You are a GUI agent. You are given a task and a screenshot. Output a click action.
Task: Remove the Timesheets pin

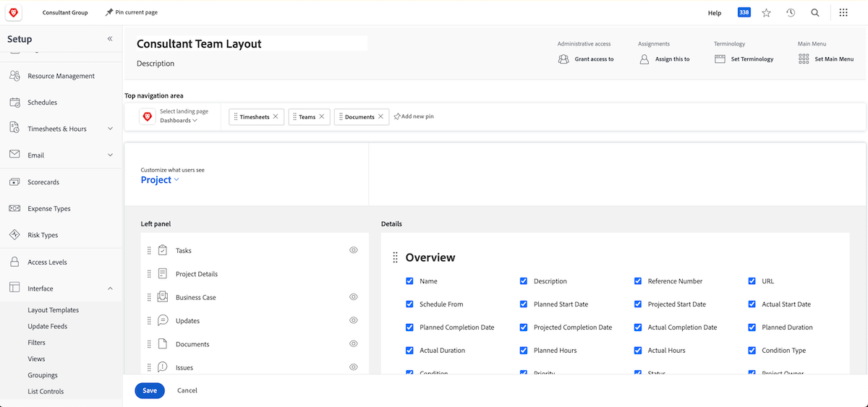[x=276, y=116]
